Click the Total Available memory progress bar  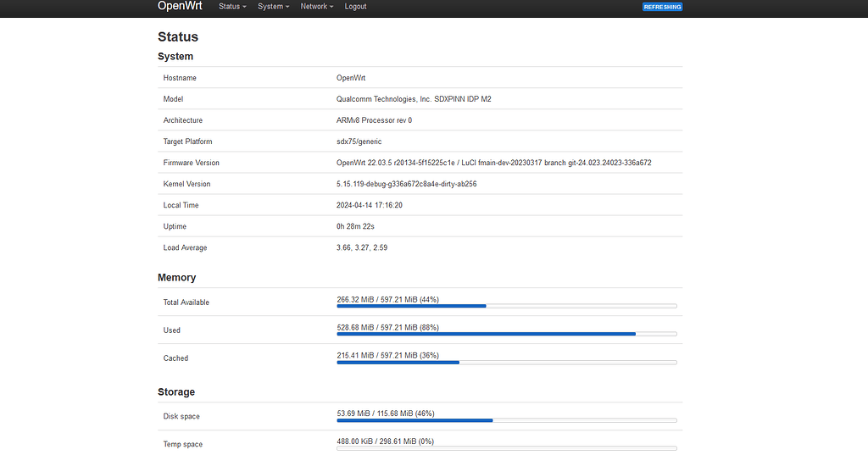pyautogui.click(x=506, y=306)
